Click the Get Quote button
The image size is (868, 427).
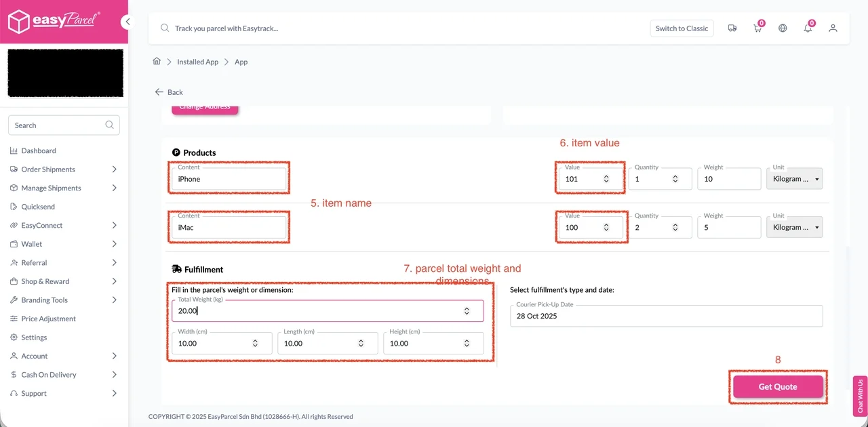[778, 386]
